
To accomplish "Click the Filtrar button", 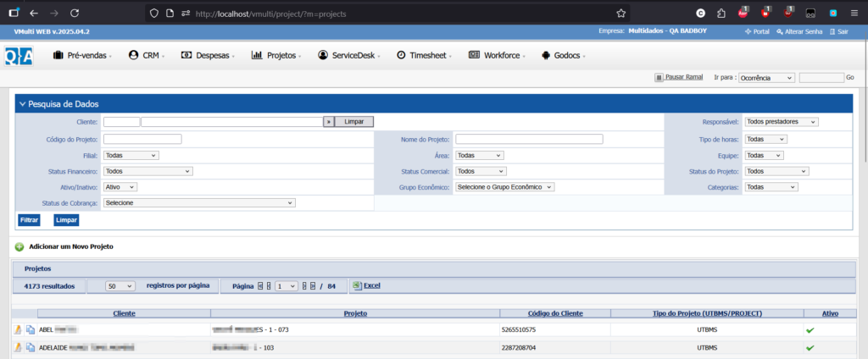I will point(29,220).
